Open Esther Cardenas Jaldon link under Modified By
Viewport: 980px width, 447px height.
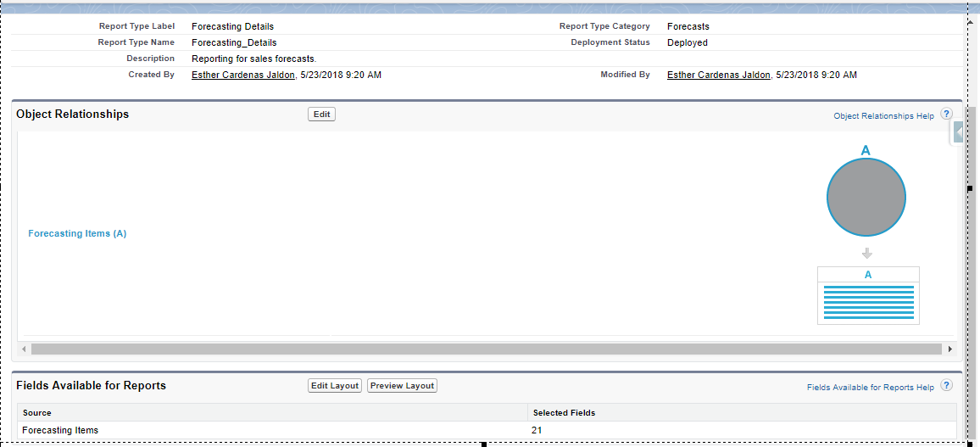coord(720,75)
